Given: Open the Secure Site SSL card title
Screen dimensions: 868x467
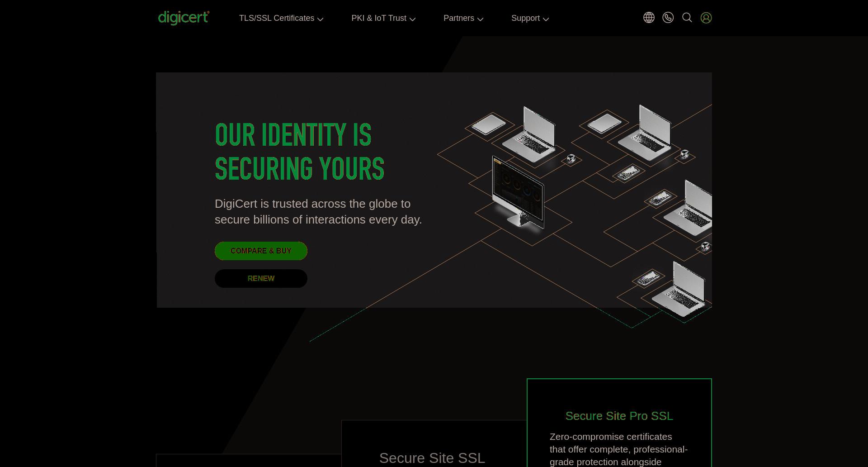Looking at the screenshot, I should (432, 458).
